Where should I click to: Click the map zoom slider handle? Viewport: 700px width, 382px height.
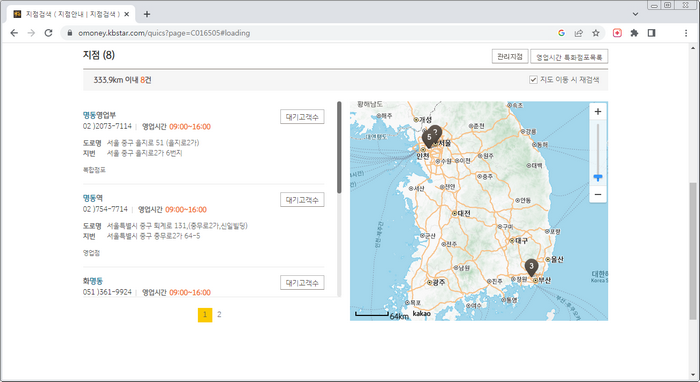pos(598,178)
